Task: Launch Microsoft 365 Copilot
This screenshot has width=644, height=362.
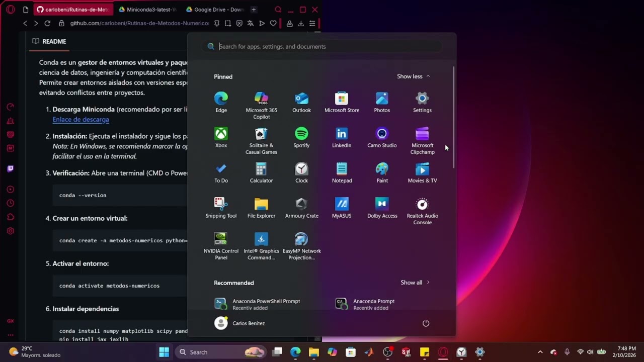Action: pyautogui.click(x=261, y=106)
